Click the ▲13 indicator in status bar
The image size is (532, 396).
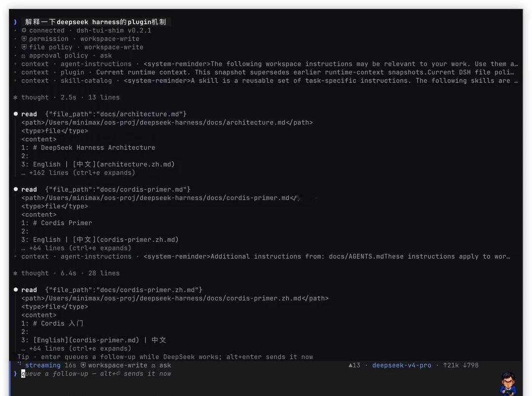(354, 365)
